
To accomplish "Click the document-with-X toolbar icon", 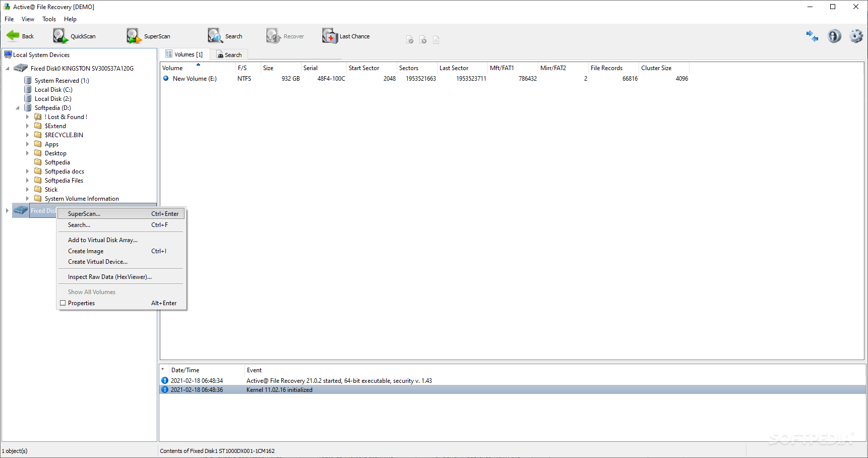I will [423, 39].
